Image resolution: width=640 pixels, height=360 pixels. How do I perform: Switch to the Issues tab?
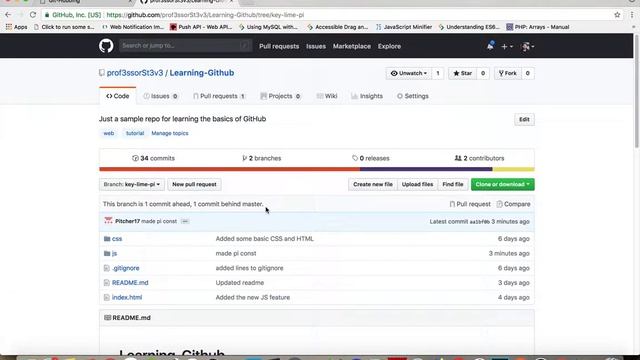[x=160, y=96]
